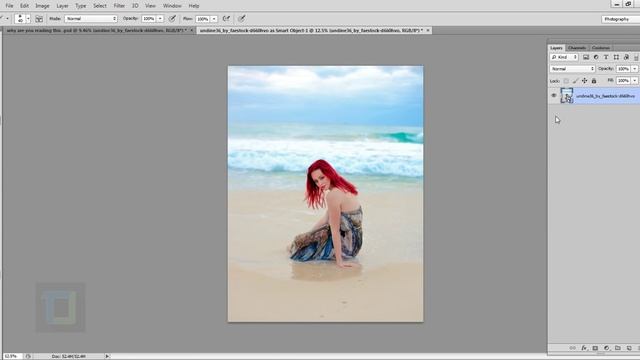Viewport: 640px width, 360px height.
Task: Open the layer Fill arrow
Action: (635, 81)
